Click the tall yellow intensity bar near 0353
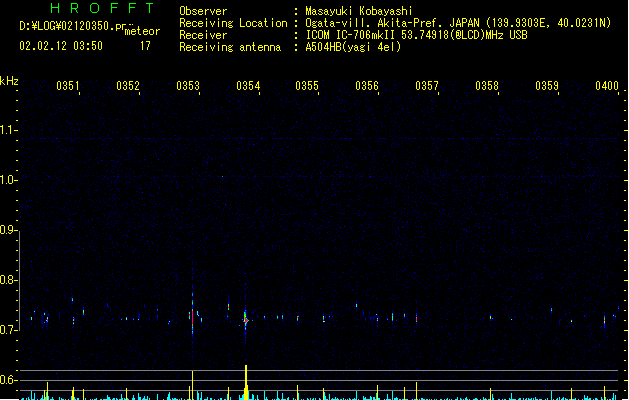629x400 pixels. 193,385
